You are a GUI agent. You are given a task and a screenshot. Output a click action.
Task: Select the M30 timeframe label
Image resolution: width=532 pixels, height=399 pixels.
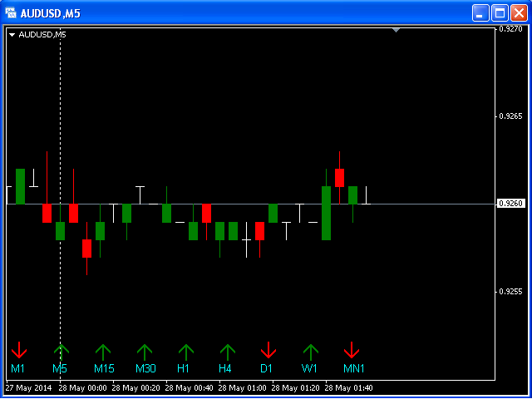click(x=146, y=368)
